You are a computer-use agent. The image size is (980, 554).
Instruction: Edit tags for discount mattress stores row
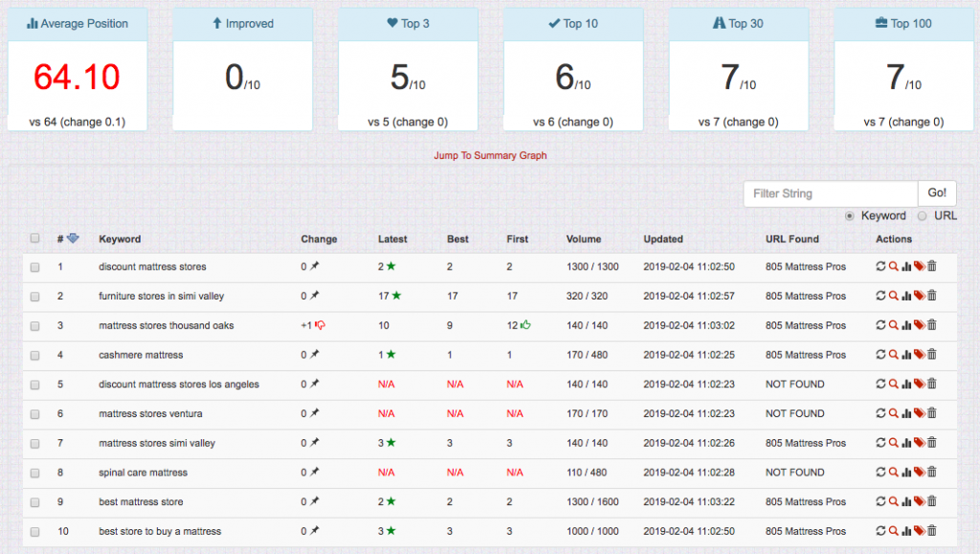(x=919, y=266)
